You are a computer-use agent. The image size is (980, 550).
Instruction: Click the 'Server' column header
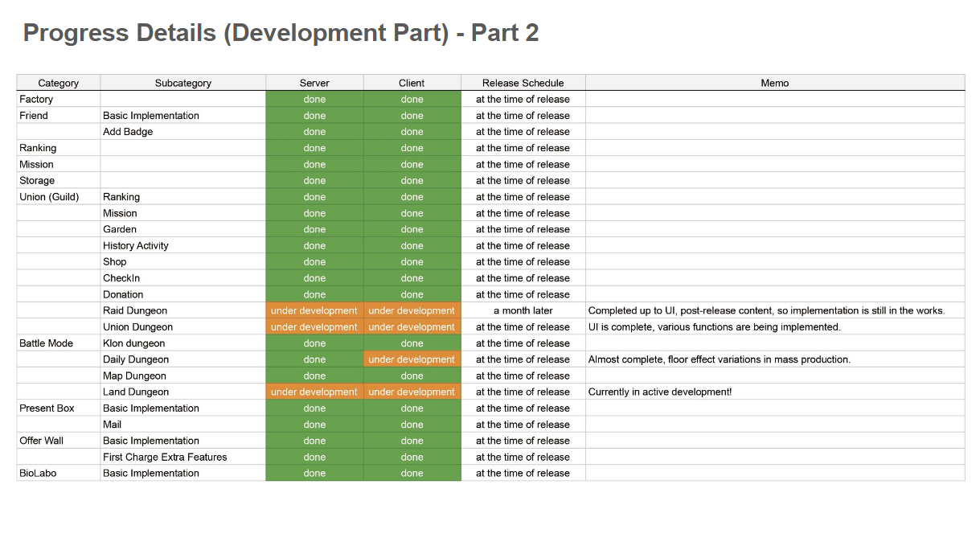coord(314,83)
